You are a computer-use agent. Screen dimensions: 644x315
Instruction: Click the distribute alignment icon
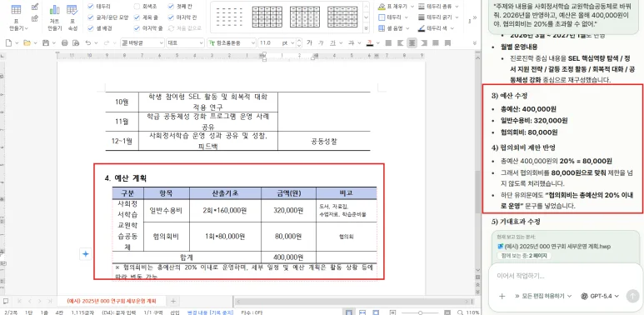coord(436,42)
